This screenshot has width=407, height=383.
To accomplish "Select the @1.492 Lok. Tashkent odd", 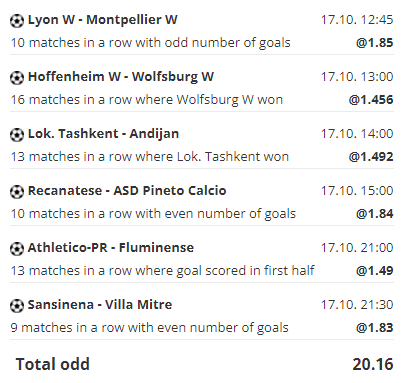I will pyautogui.click(x=371, y=157).
